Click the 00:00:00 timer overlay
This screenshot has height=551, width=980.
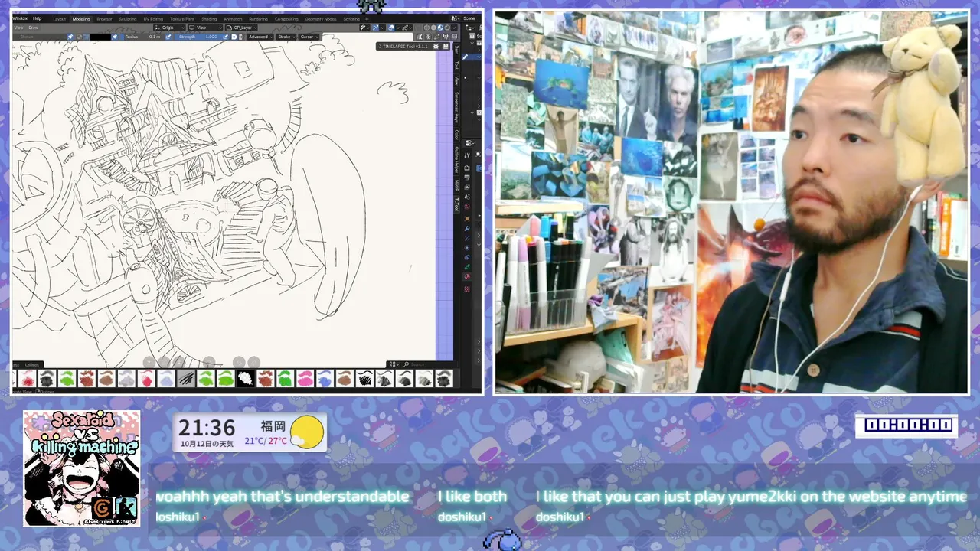[907, 425]
